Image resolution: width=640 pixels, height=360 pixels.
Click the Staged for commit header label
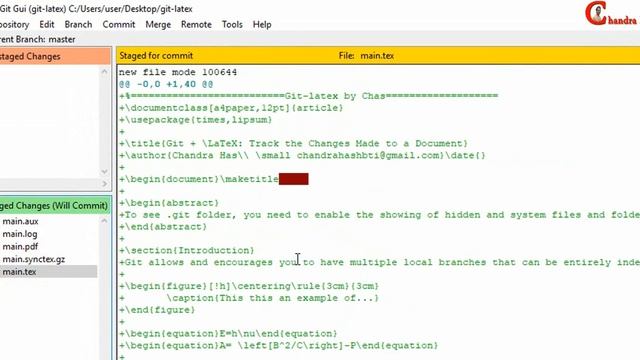coord(156,56)
